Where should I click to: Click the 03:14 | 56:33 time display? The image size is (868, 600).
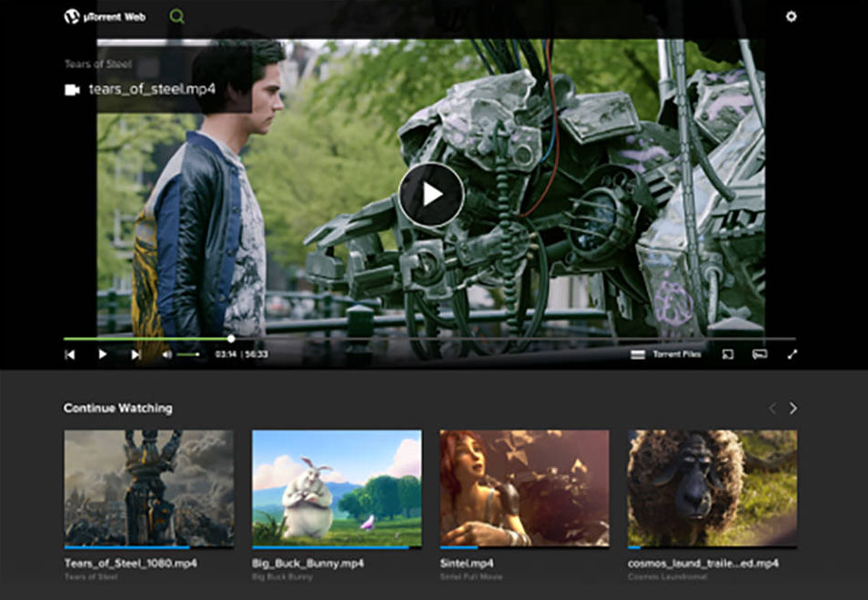pyautogui.click(x=241, y=354)
